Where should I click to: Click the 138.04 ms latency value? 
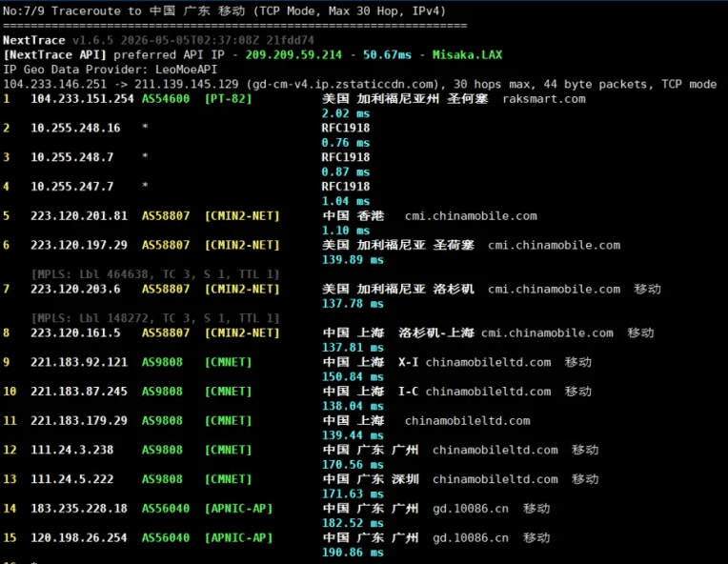click(x=353, y=406)
